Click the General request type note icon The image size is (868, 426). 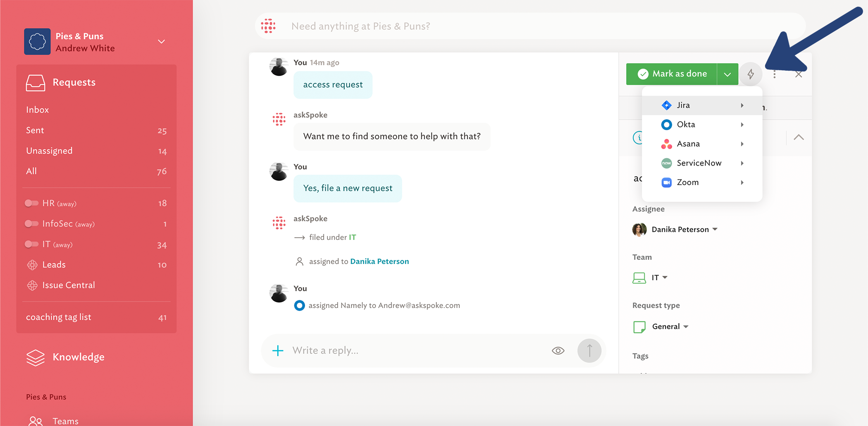(639, 327)
